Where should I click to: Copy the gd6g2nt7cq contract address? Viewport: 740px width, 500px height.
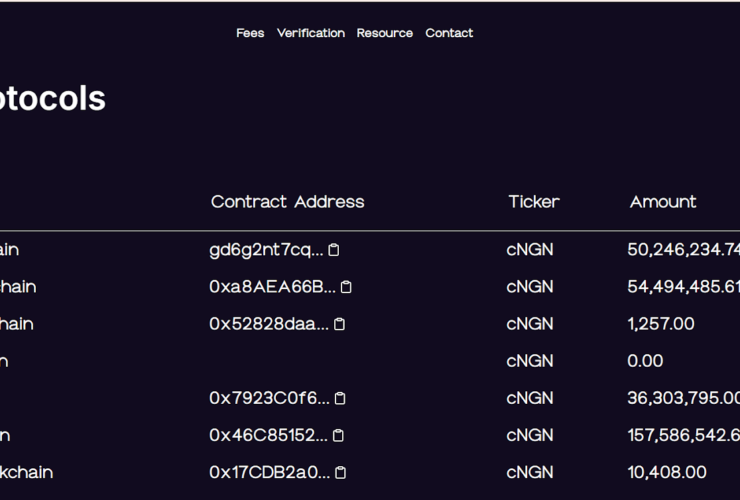pyautogui.click(x=335, y=250)
